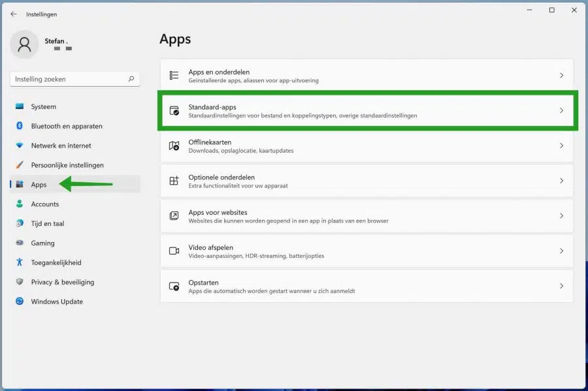The height and width of the screenshot is (391, 588).
Task: Click the paintbrush icon for Persoonlijke instellingen
Action: [20, 164]
